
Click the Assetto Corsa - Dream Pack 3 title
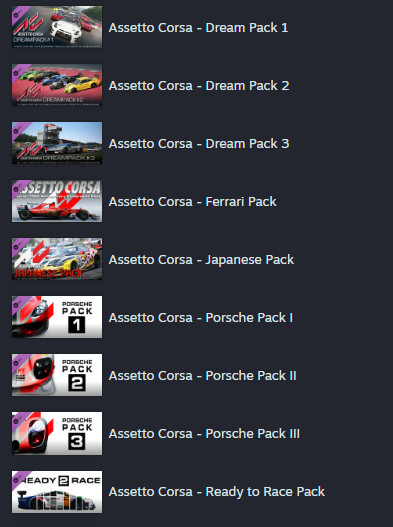pyautogui.click(x=199, y=144)
